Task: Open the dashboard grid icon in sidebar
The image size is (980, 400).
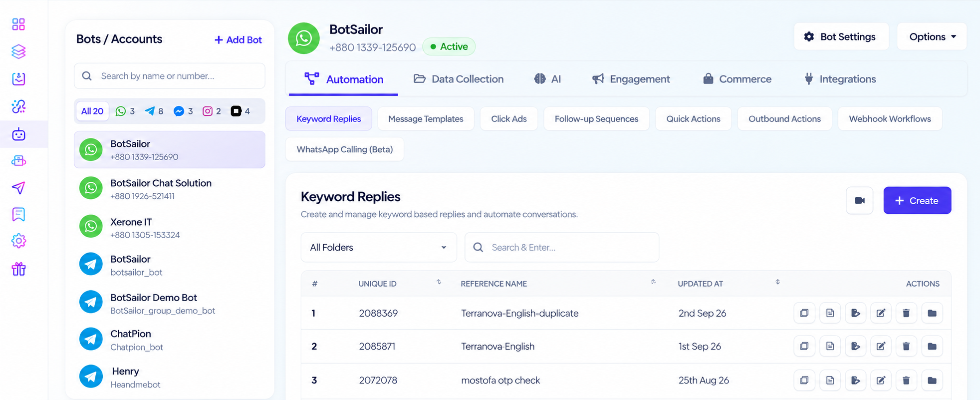Action: tap(18, 24)
